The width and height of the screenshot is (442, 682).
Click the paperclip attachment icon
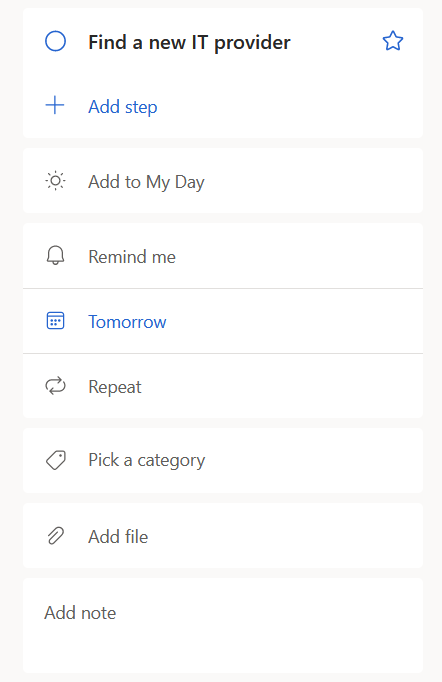[55, 536]
